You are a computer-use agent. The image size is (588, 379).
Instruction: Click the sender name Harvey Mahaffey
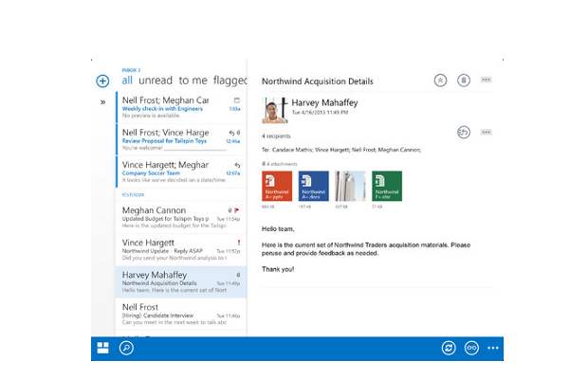[324, 102]
